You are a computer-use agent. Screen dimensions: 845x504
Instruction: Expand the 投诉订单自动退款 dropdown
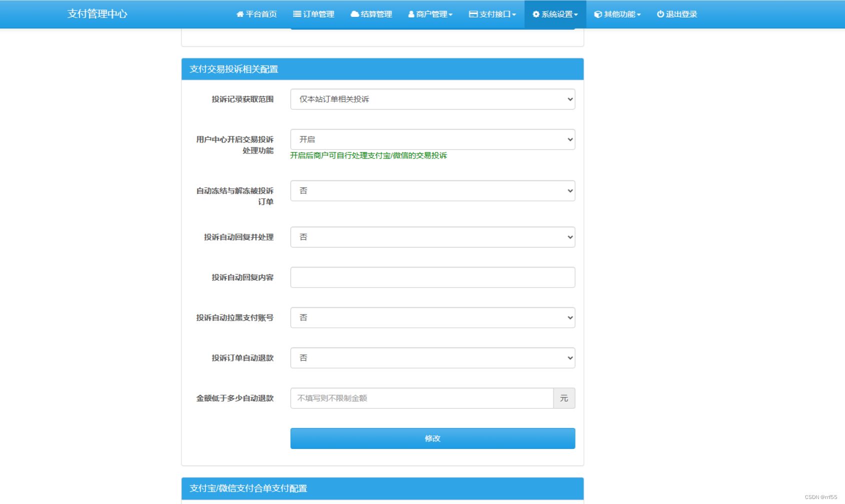432,357
